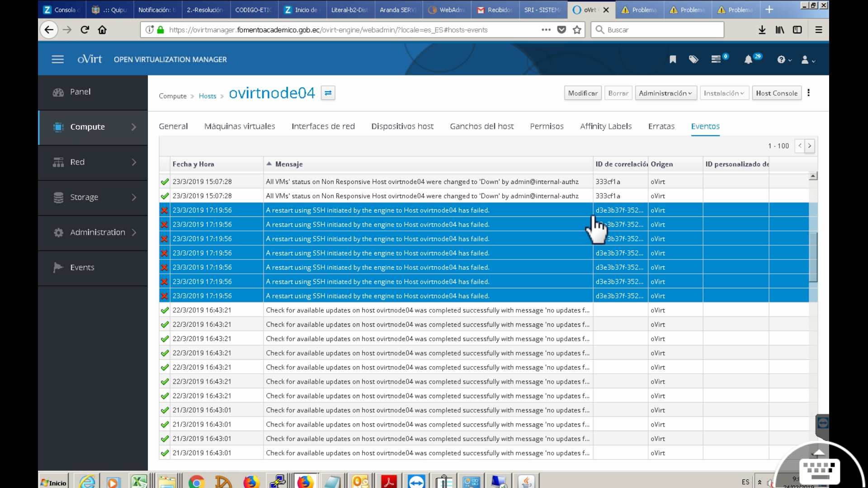The image size is (868, 488).
Task: Switch to Máquinas virtuales tab
Action: click(x=240, y=127)
